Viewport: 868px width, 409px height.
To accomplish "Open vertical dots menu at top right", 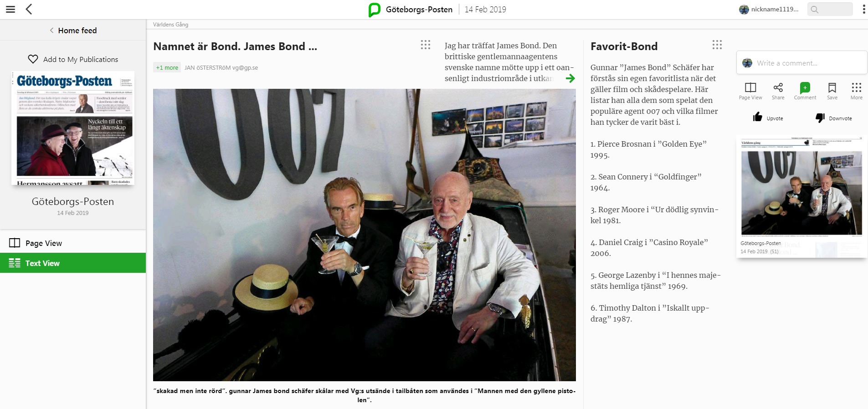I will tap(863, 9).
